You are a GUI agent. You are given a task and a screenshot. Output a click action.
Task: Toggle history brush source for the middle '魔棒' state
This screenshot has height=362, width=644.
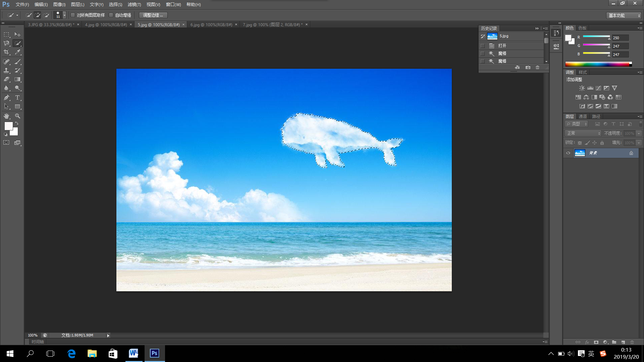483,53
